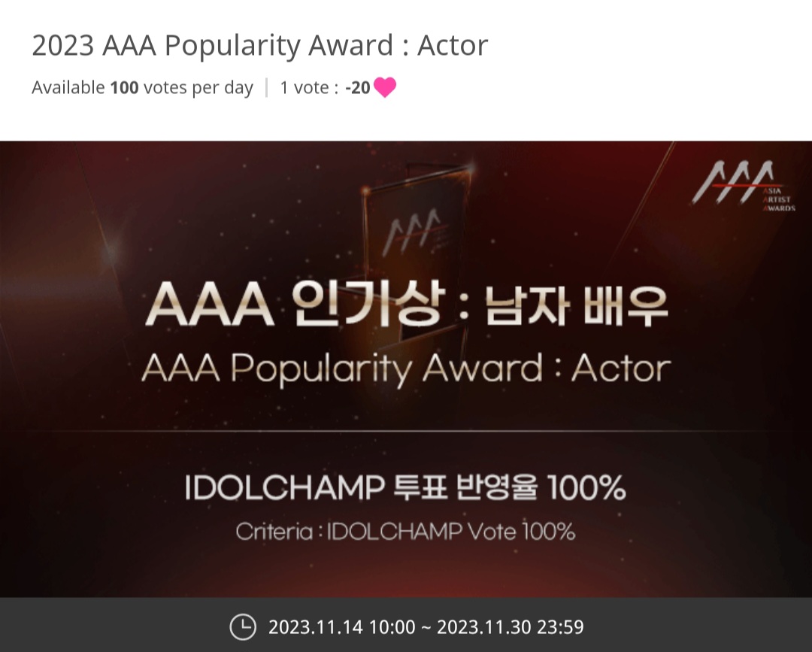Click the 2023.11.14 10:00 start date
The height and width of the screenshot is (652, 812).
(x=342, y=627)
